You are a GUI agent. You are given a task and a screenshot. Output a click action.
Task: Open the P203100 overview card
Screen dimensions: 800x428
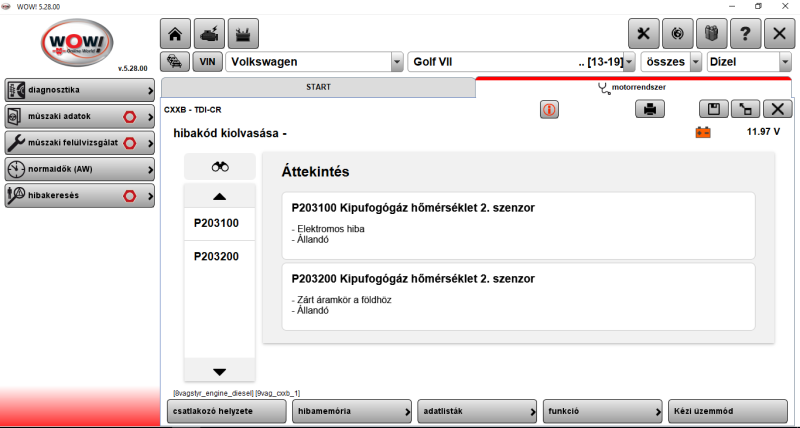click(508, 224)
